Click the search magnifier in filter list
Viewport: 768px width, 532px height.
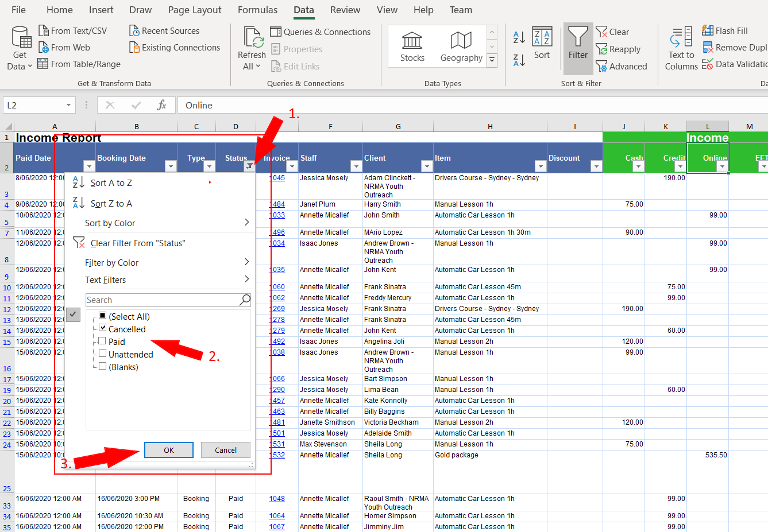[x=245, y=300]
